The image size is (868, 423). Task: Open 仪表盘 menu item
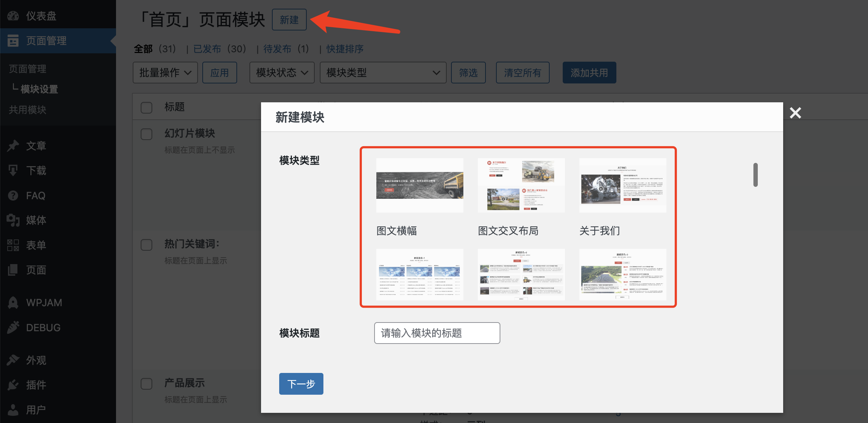(58, 16)
